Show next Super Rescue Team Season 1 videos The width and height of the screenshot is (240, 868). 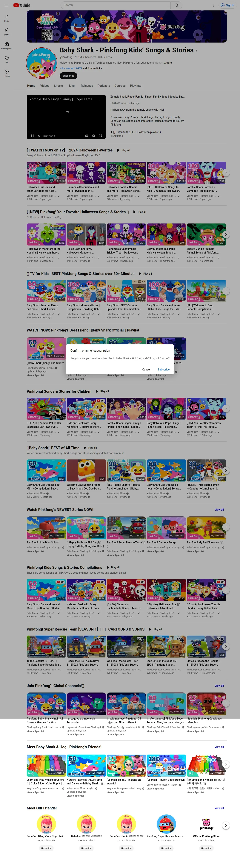pyautogui.click(x=226, y=646)
